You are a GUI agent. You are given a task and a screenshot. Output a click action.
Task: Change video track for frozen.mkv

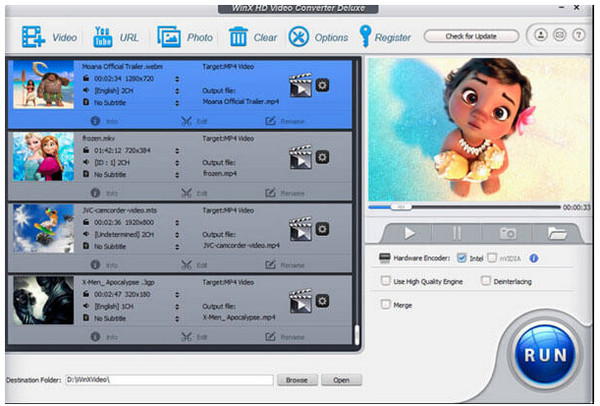pyautogui.click(x=177, y=151)
